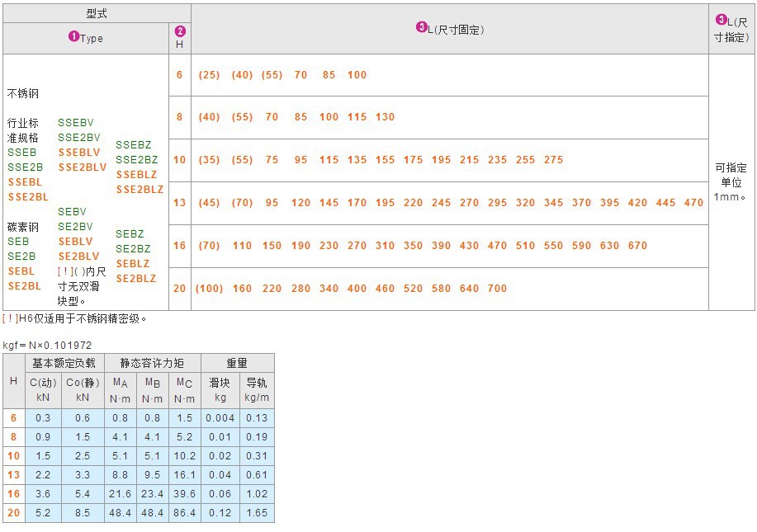
Task: Select the (45) length option for H13
Action: click(x=209, y=202)
